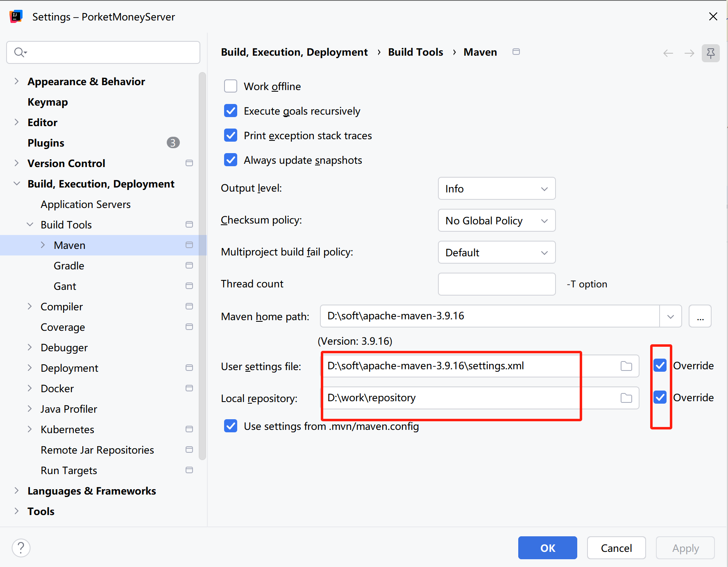Image resolution: width=728 pixels, height=567 pixels.
Task: Click the pin icon at top right
Action: 711,53
